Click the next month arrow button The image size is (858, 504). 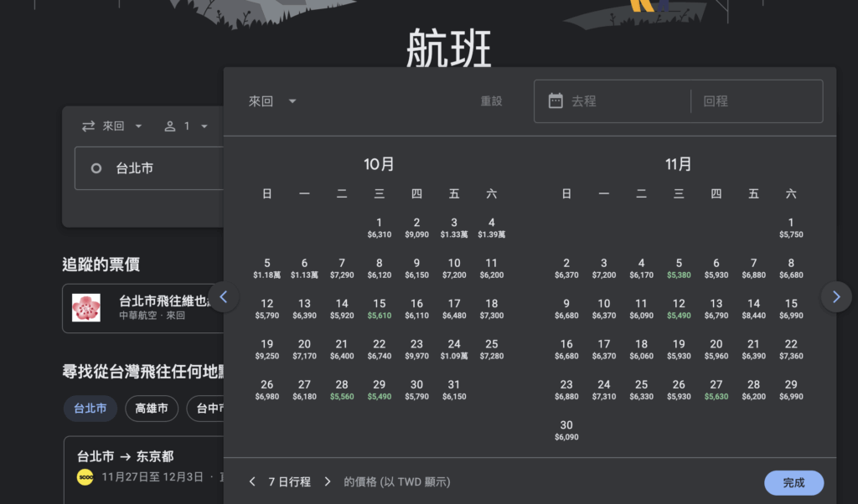tap(835, 296)
